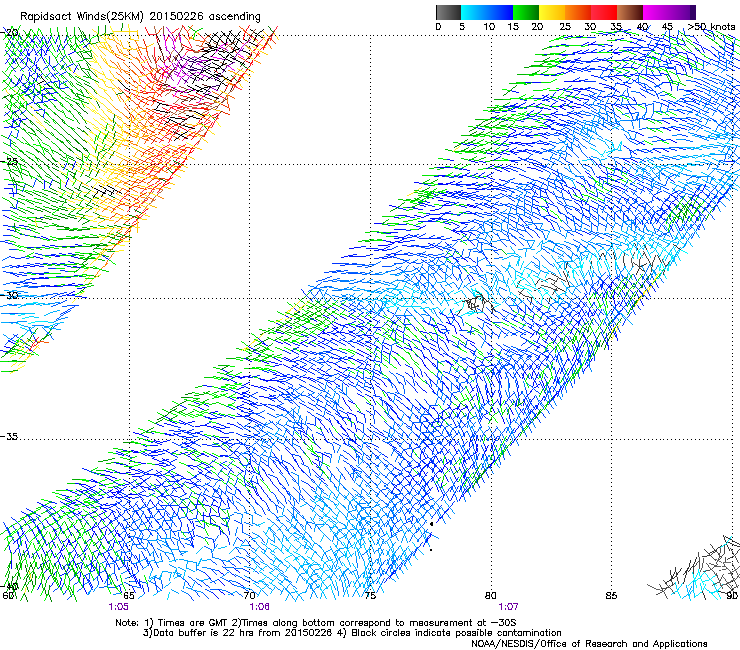The height and width of the screenshot is (650, 740).
Task: Click the longitude label 85
Action: [611, 596]
